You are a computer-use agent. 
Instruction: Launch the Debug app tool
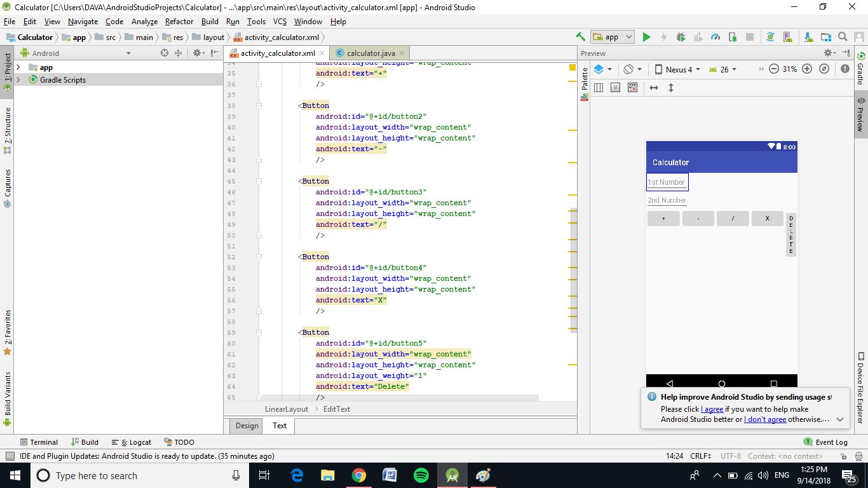(681, 37)
